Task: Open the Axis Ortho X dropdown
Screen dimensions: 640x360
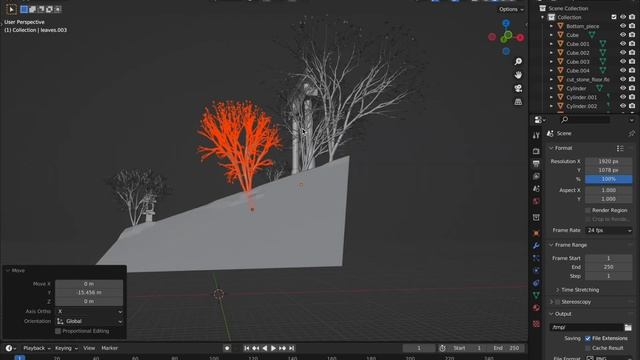Action: point(89,311)
